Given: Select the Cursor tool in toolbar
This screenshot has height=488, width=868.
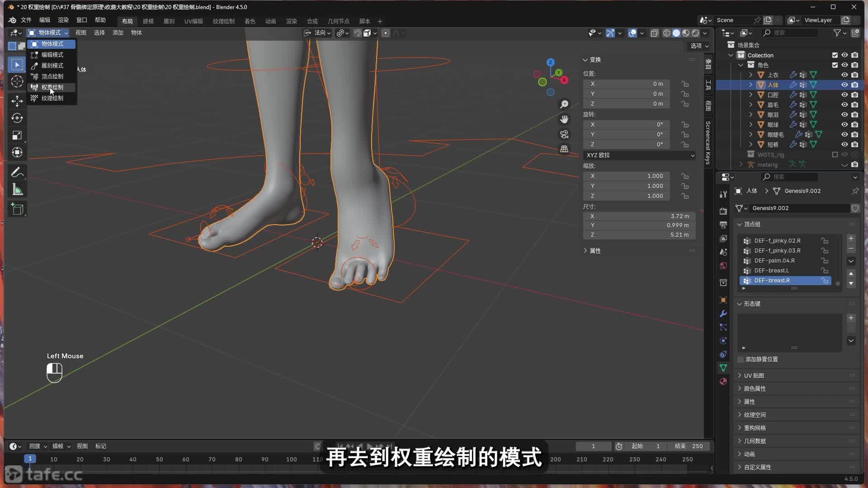Looking at the screenshot, I should tap(17, 82).
